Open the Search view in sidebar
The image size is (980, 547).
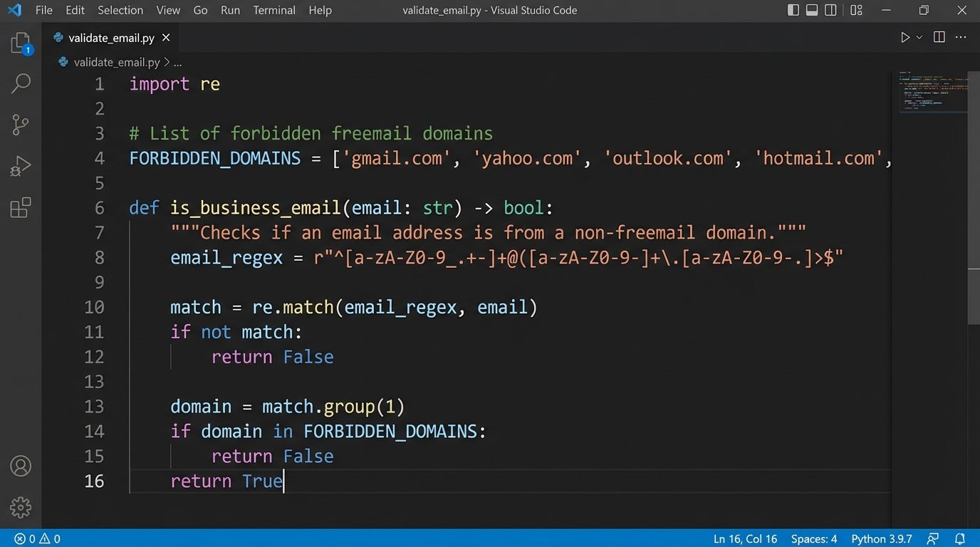[21, 84]
